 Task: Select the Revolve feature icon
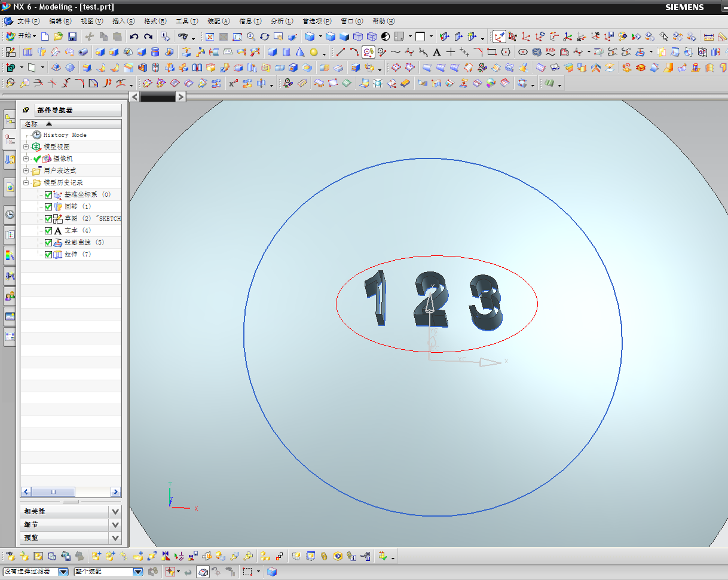(x=42, y=52)
